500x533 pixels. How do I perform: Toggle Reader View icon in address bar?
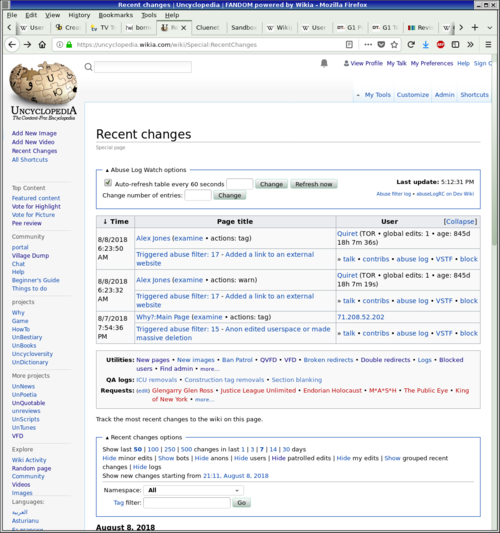click(349, 45)
